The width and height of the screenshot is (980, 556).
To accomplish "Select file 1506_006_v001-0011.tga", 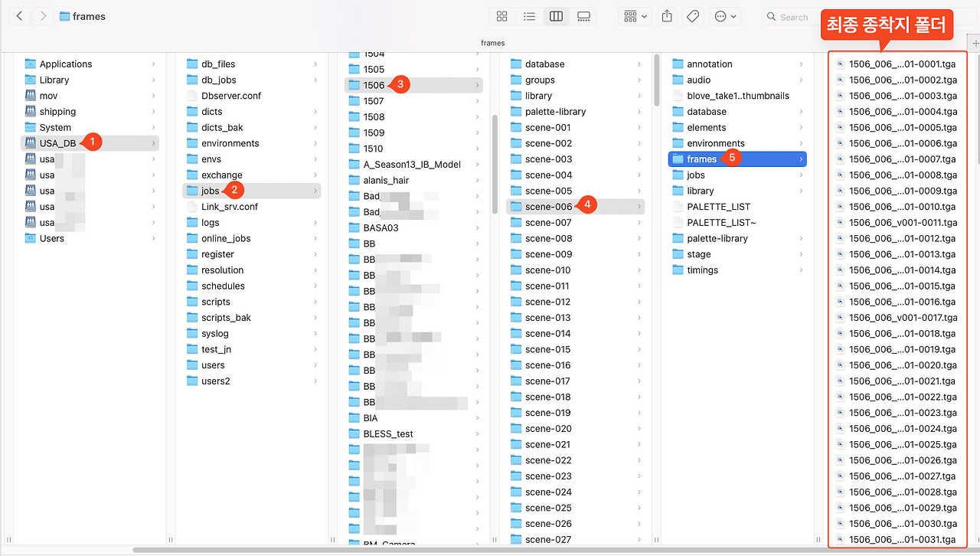I will (x=897, y=223).
